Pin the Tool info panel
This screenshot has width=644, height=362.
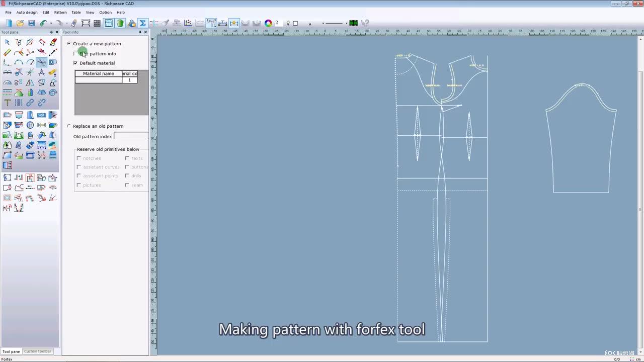coord(140,32)
